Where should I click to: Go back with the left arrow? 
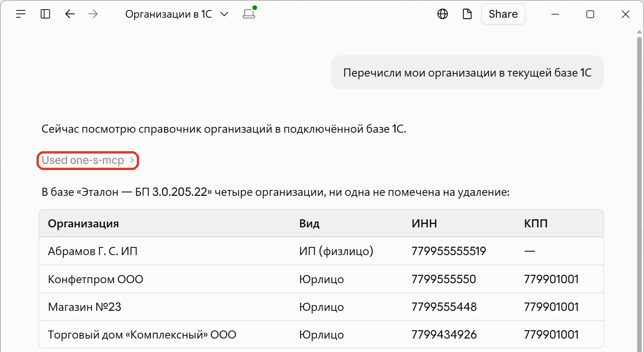tap(70, 14)
